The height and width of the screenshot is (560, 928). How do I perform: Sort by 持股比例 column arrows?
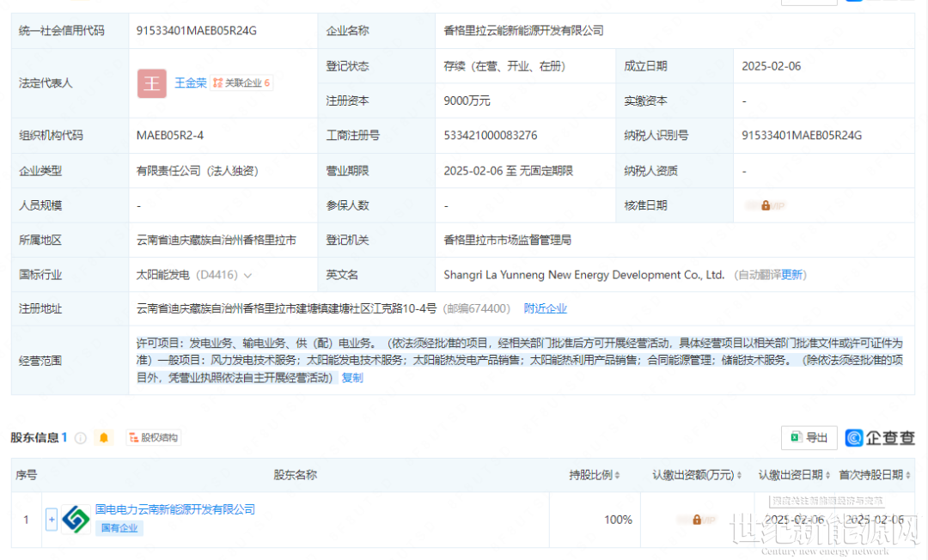617,476
